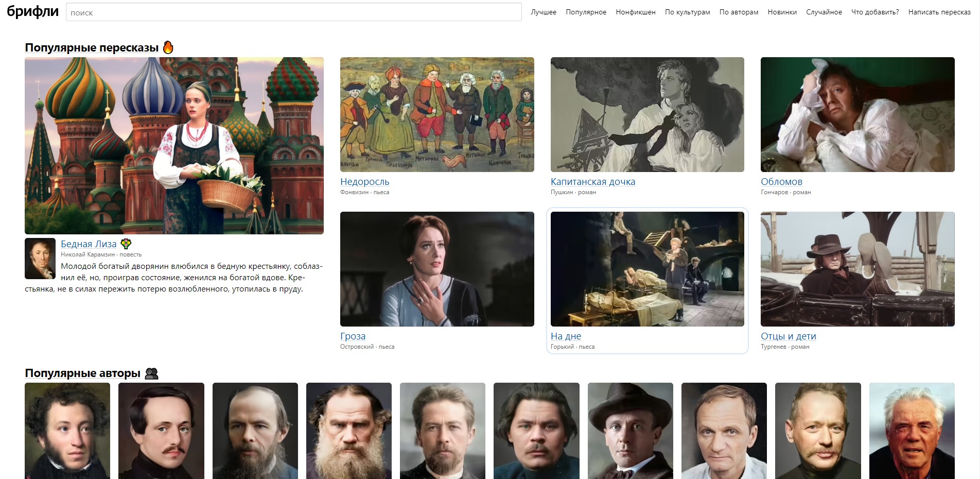Open the Недоросль title link

[x=364, y=181]
